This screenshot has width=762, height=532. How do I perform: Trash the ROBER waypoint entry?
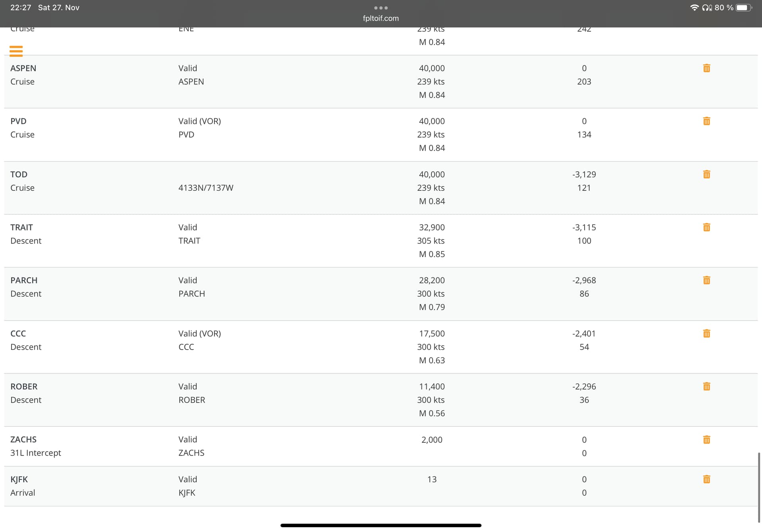706,386
